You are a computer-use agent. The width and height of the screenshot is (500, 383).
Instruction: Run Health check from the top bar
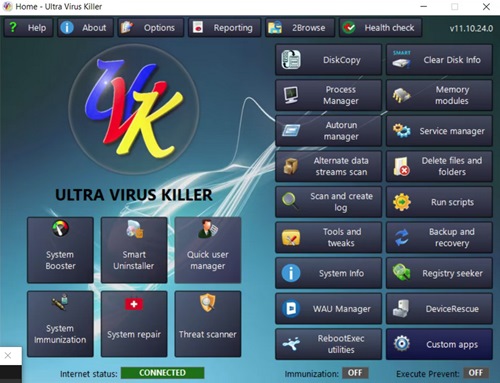pyautogui.click(x=381, y=27)
